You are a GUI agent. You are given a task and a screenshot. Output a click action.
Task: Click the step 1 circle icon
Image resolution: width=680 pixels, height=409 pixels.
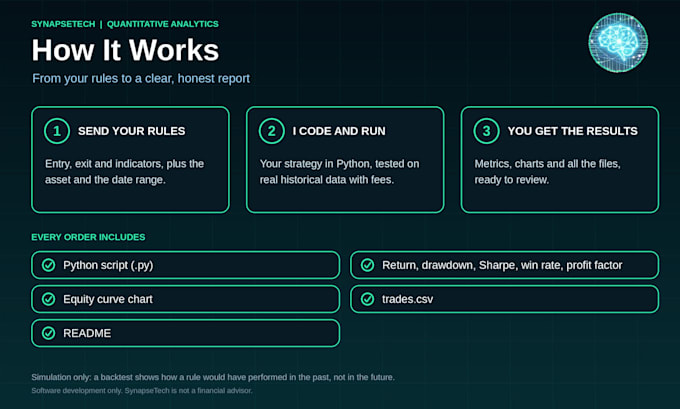[57, 131]
